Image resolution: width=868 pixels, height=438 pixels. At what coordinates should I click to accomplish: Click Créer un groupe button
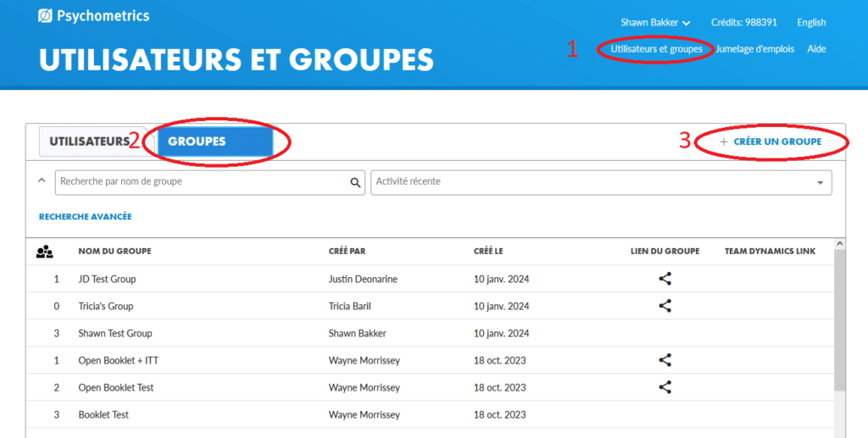point(771,141)
